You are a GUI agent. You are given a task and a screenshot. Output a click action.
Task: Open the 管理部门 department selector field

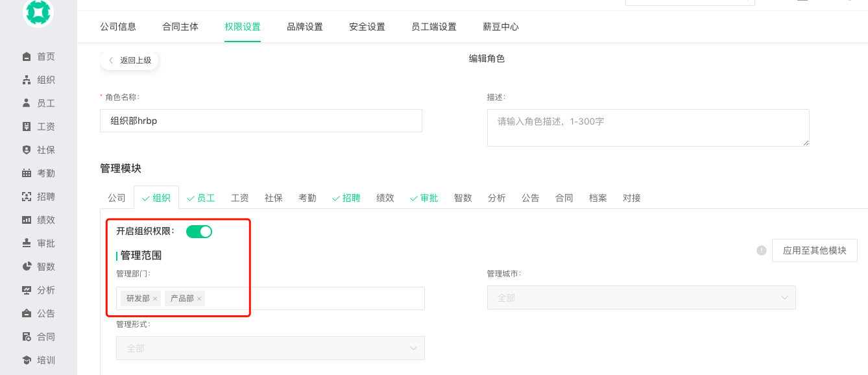[x=271, y=298]
